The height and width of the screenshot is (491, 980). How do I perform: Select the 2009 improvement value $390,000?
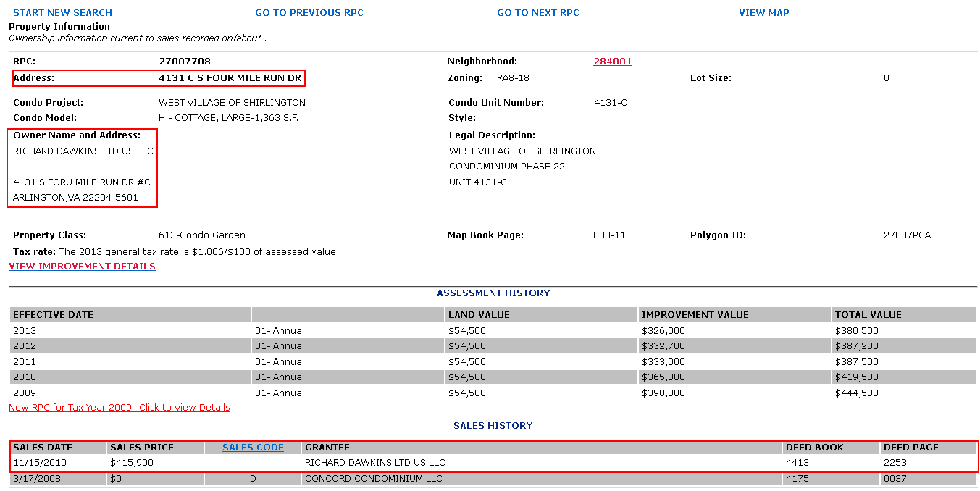click(663, 393)
